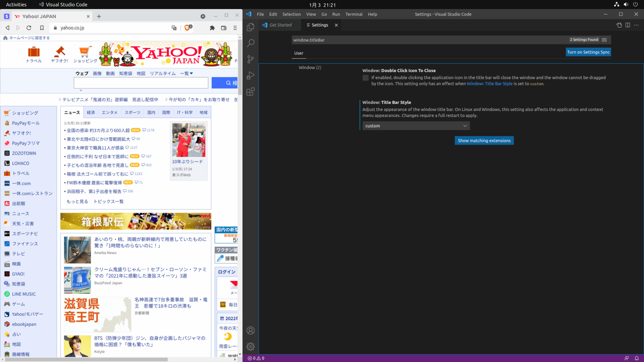Open the Terminal menu
Viewport: 644px width, 362px height.
tap(354, 14)
